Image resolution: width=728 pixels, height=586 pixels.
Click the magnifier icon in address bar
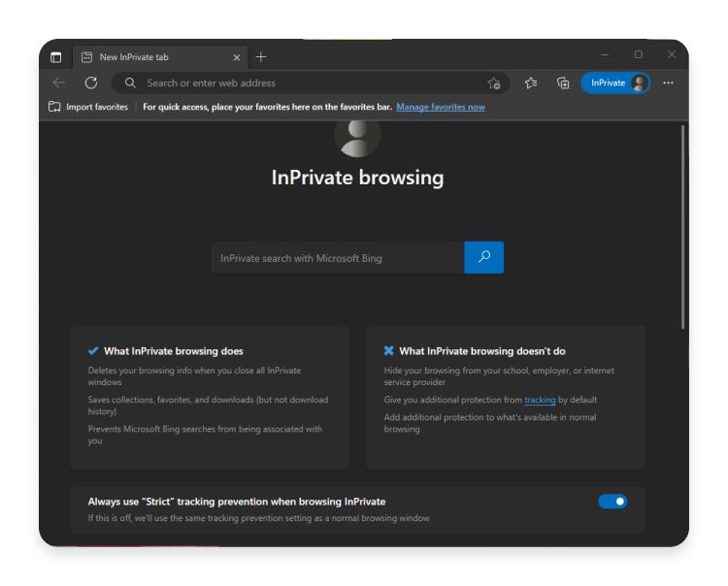click(x=130, y=83)
